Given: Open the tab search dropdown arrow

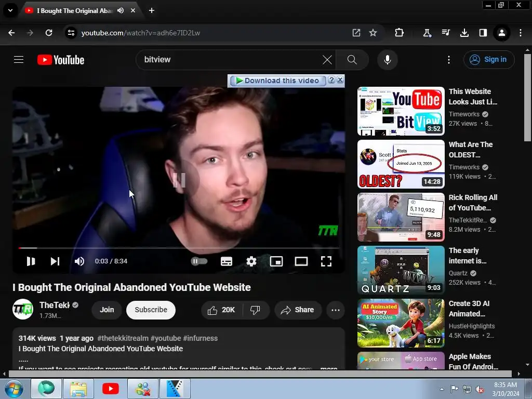Looking at the screenshot, I should pos(10,10).
